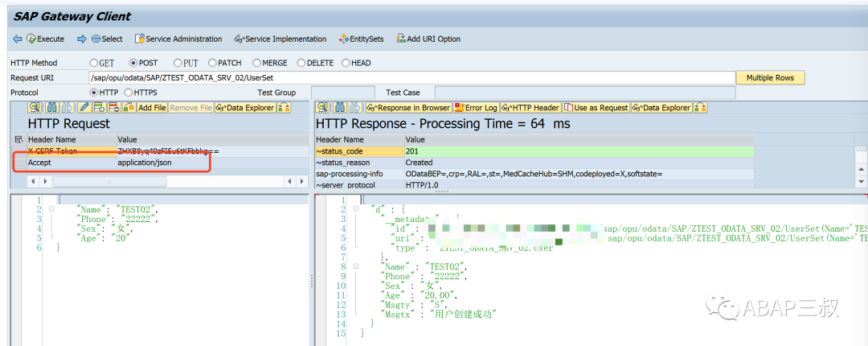
Task: Select the DELETE HTTP method
Action: (301, 63)
